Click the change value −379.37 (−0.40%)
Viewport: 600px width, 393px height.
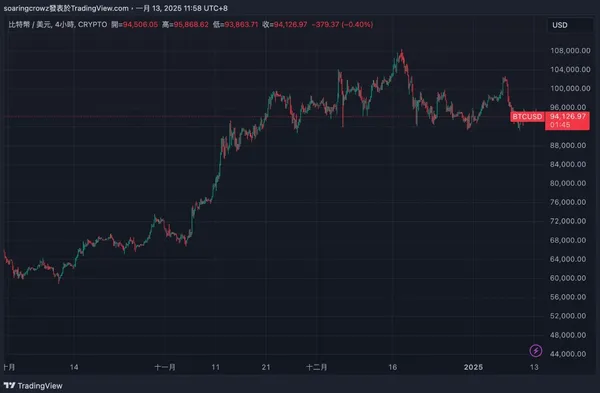(x=342, y=24)
